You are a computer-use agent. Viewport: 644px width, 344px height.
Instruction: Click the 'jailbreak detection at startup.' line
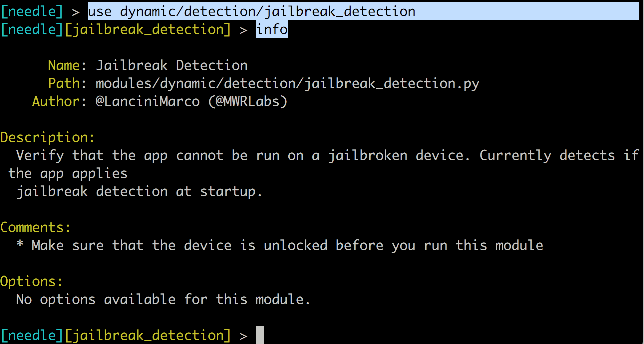point(139,192)
